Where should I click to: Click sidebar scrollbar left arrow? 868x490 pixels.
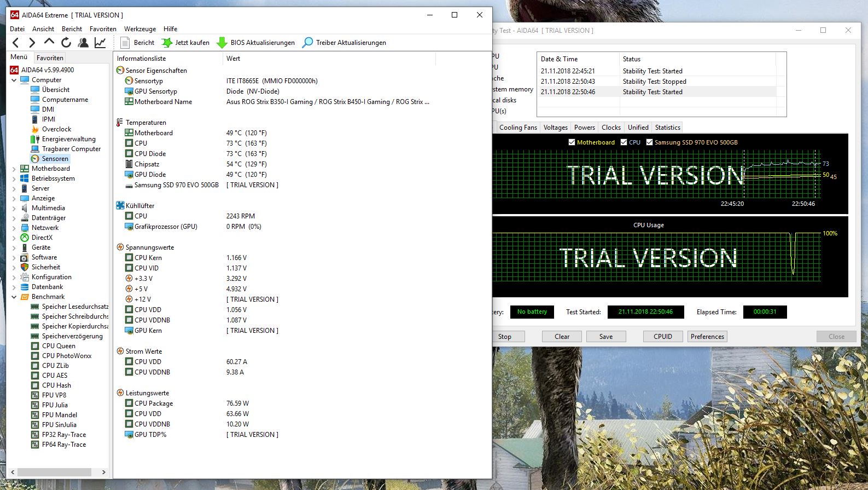click(13, 472)
